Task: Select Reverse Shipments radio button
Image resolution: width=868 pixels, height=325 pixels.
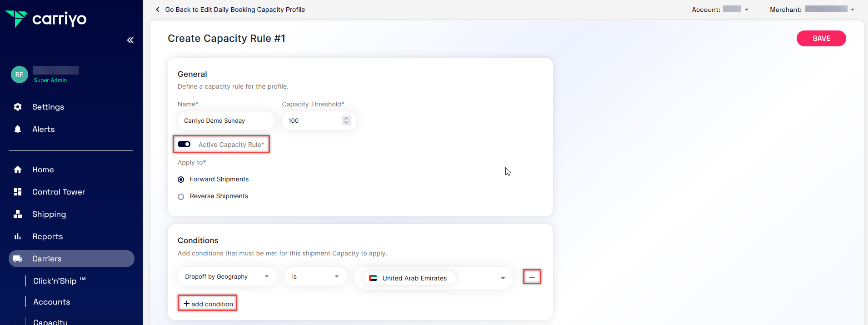Action: 181,197
